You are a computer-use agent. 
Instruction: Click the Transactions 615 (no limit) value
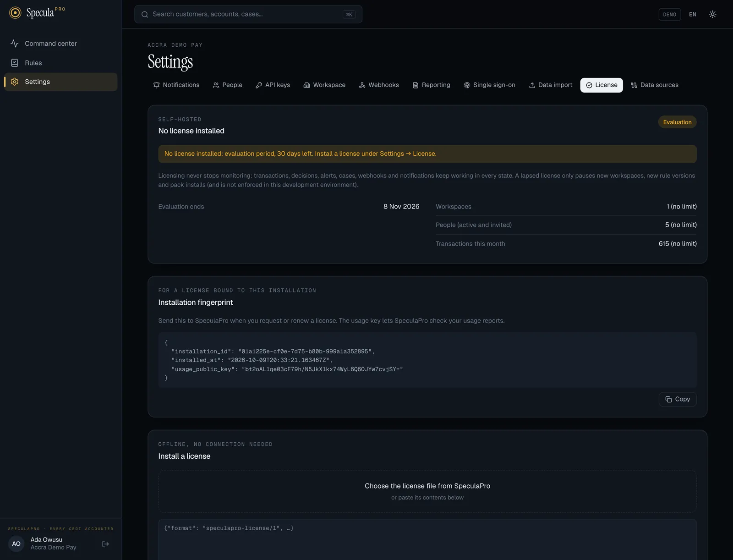click(678, 244)
